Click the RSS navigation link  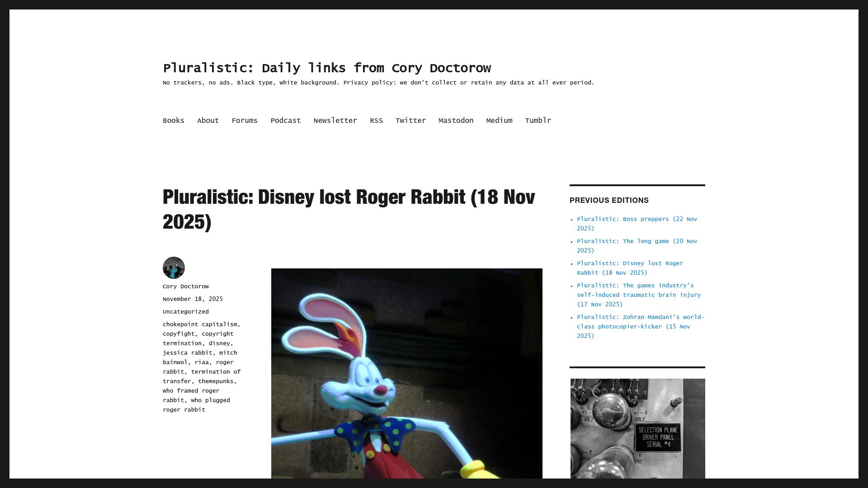[x=376, y=121]
